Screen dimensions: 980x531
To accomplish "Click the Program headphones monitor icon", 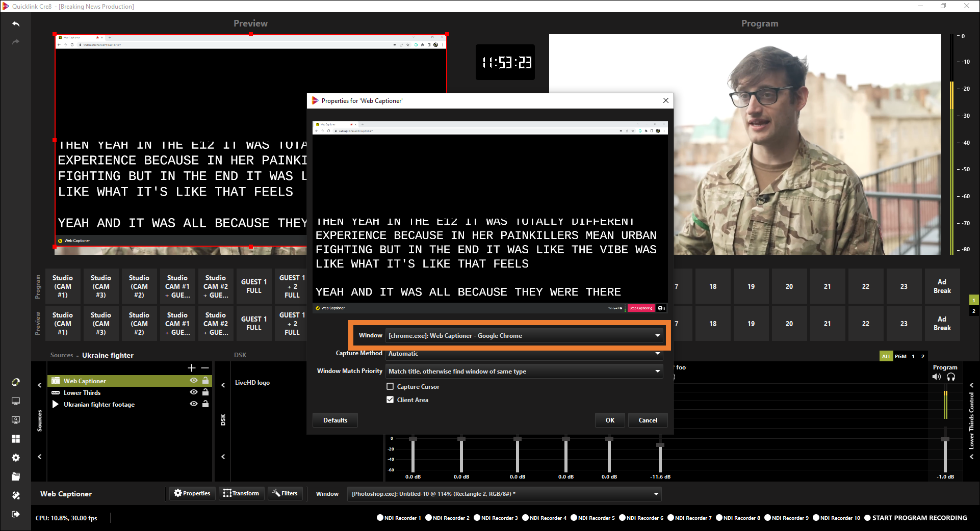I will pos(951,377).
